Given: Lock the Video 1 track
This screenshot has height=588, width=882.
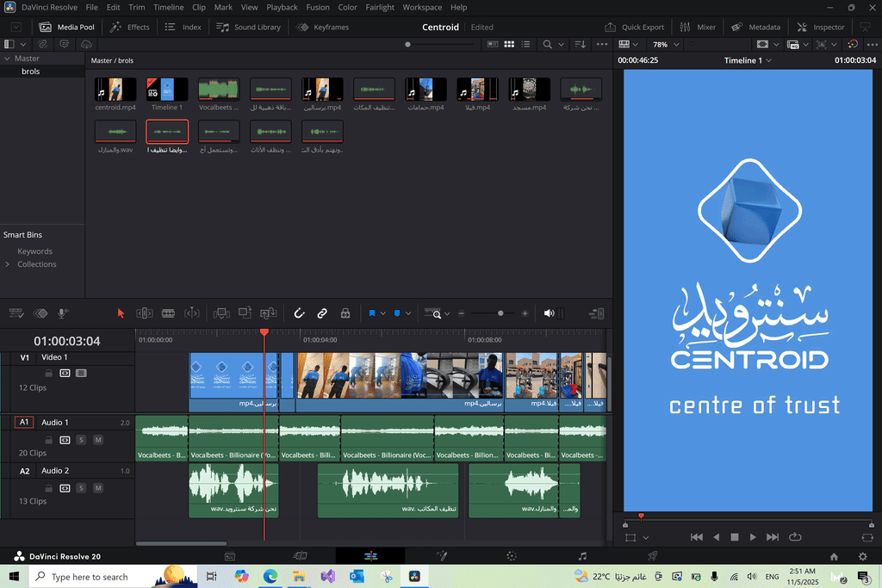Looking at the screenshot, I should click(49, 373).
